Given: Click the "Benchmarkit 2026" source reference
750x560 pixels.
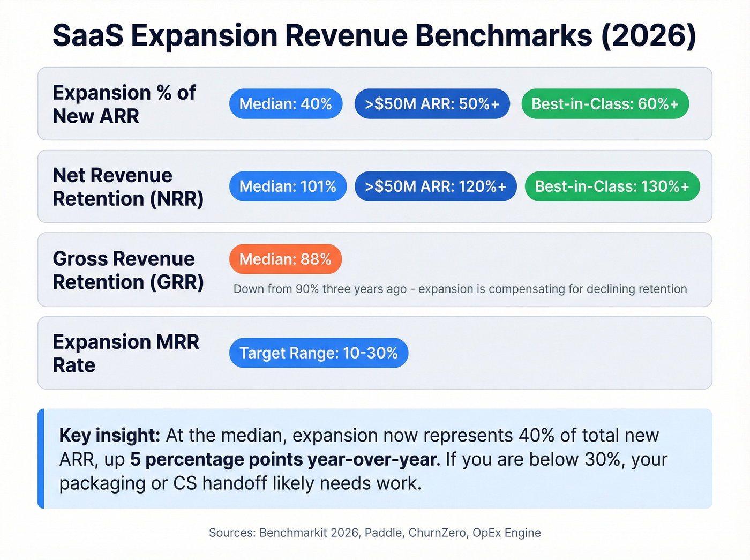Looking at the screenshot, I should click(x=310, y=533).
